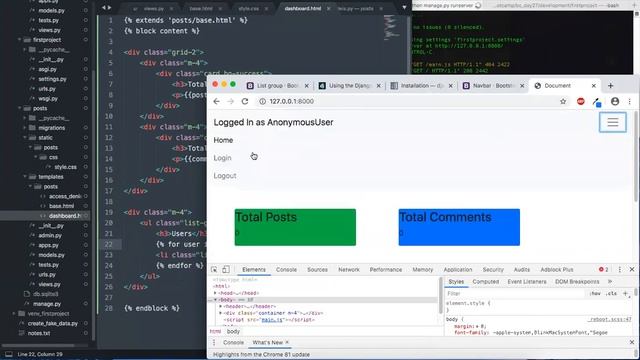640x360 pixels.
Task: Show more Styles pane tabs chevron
Action: 610,282
